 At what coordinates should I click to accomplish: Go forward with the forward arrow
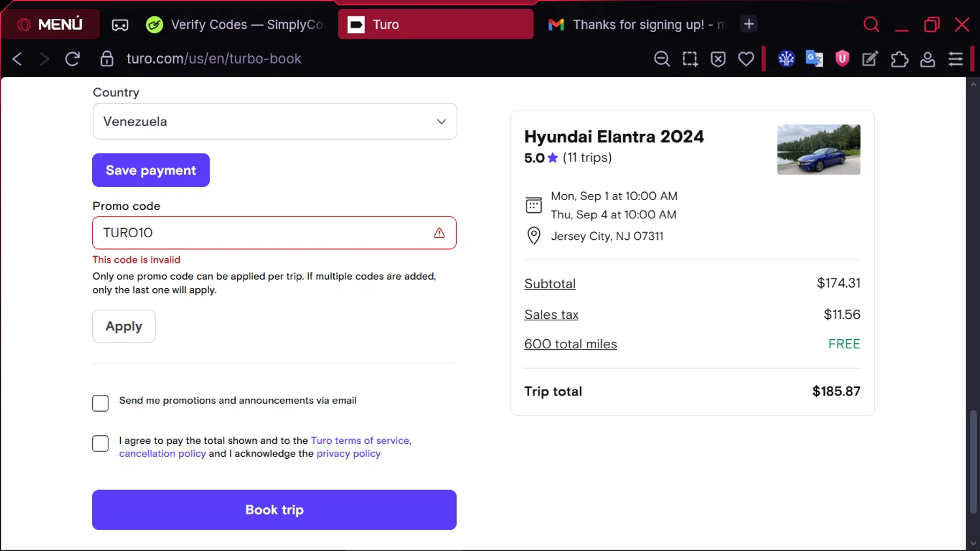click(x=44, y=59)
